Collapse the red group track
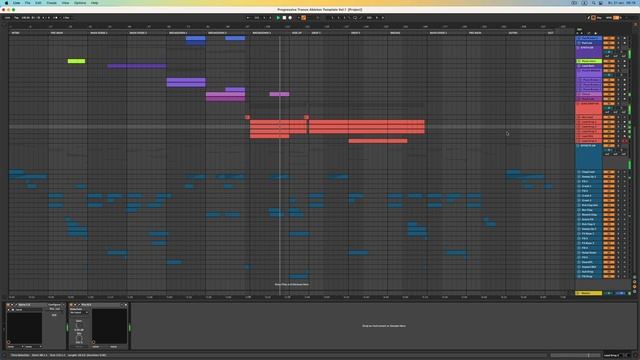640x360 pixels. coord(578,104)
